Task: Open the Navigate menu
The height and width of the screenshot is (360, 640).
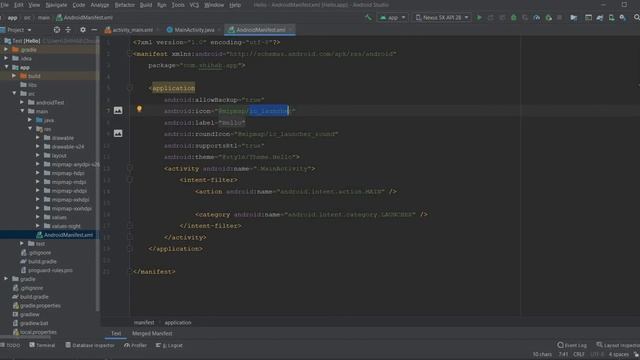Action: [56, 5]
